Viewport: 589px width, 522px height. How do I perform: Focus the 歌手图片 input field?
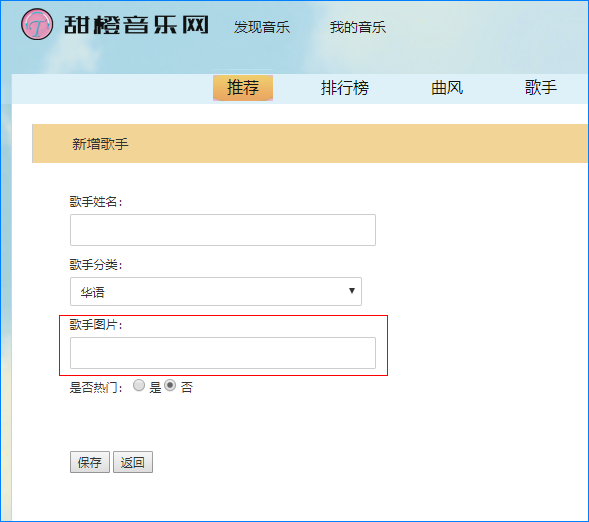223,353
